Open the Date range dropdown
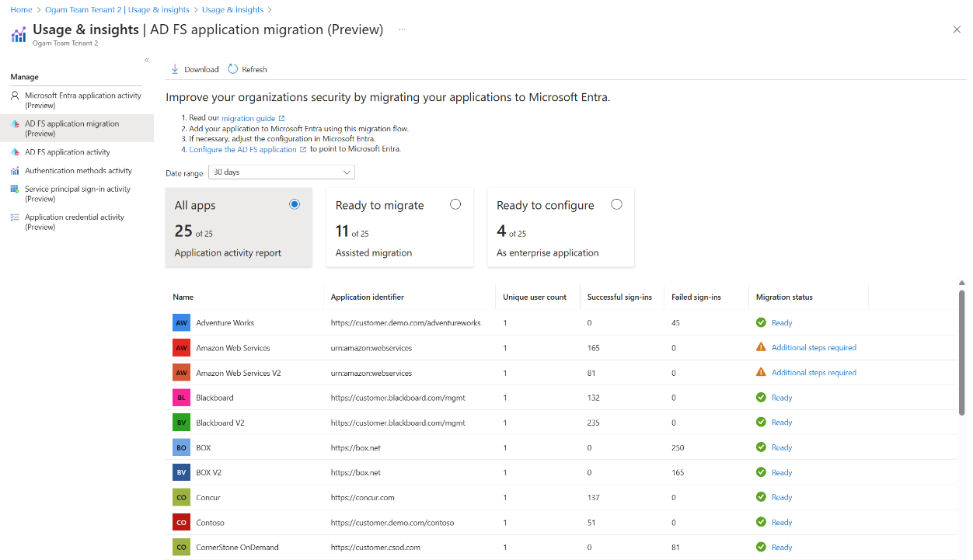This screenshot has width=973, height=560. point(281,172)
